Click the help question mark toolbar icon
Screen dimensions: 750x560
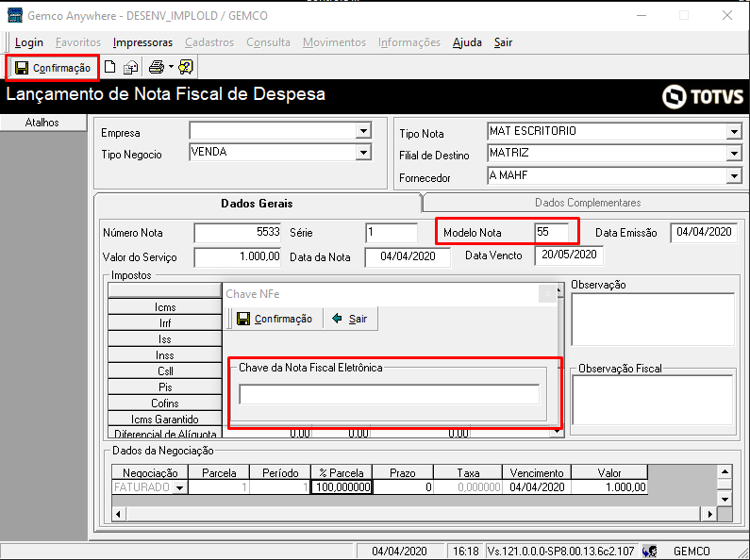pyautogui.click(x=186, y=67)
